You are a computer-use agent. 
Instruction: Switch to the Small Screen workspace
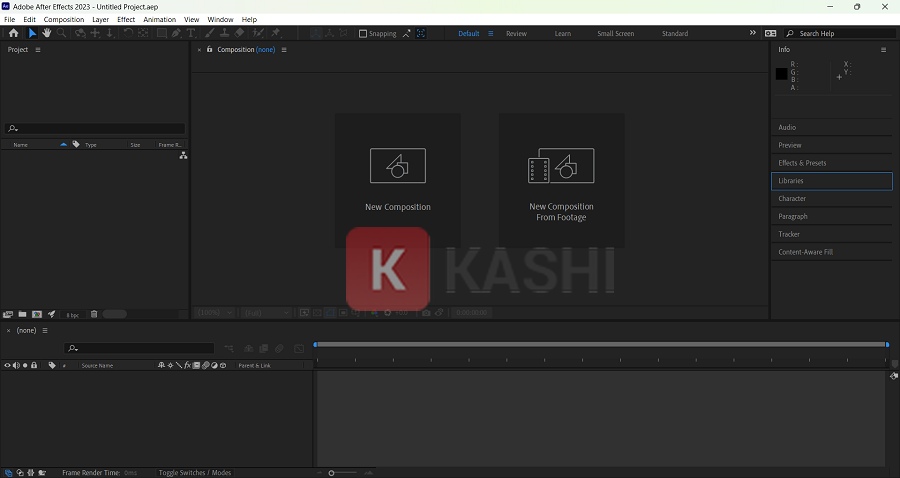pos(615,33)
